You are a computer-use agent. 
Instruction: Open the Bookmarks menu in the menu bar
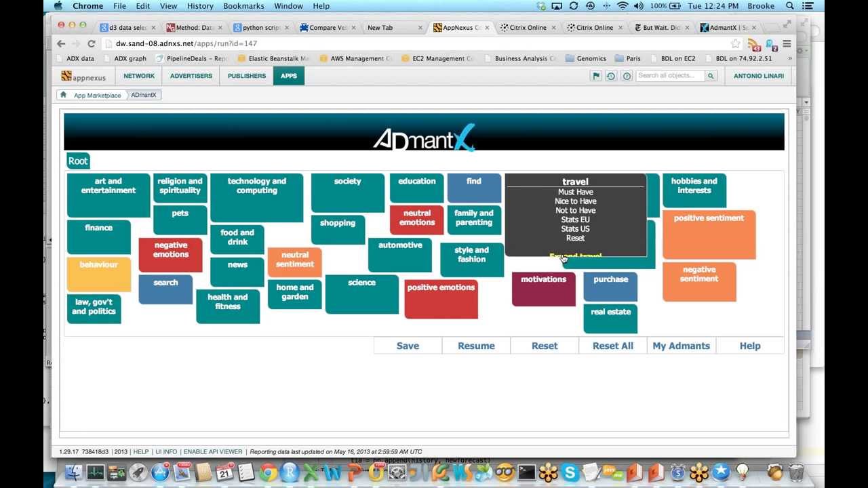tap(243, 6)
